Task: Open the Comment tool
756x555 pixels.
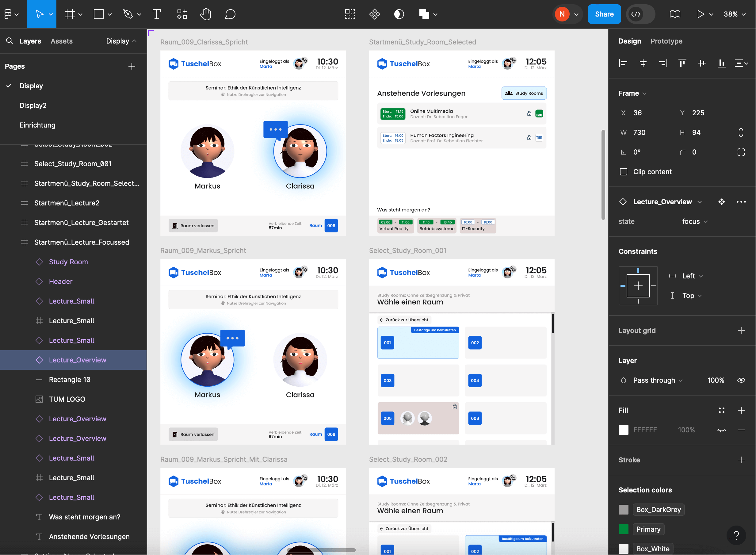Action: click(230, 14)
